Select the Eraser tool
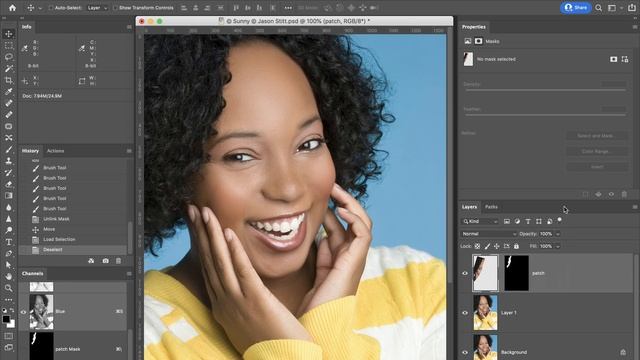This screenshot has height=360, width=640. point(9,184)
